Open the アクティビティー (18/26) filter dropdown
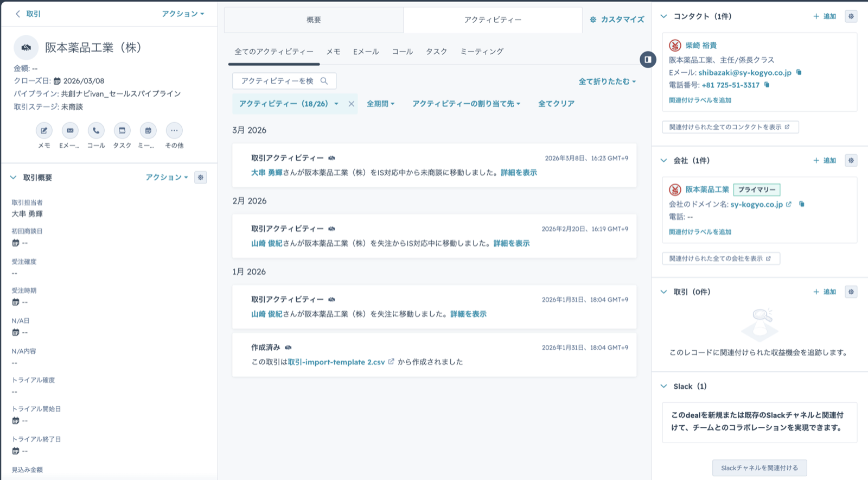This screenshot has height=480, width=868. coord(289,104)
